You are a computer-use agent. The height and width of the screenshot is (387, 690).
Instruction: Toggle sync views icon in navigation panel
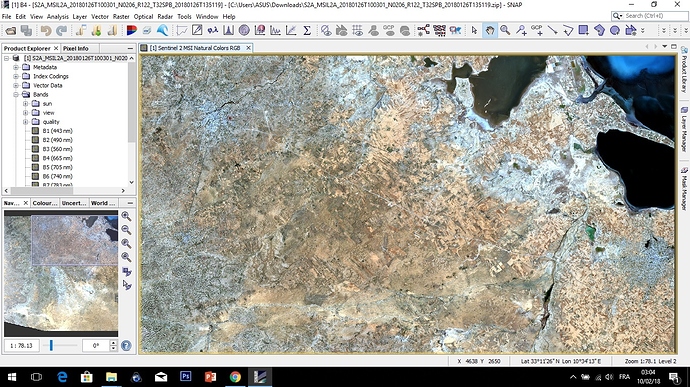click(x=127, y=272)
